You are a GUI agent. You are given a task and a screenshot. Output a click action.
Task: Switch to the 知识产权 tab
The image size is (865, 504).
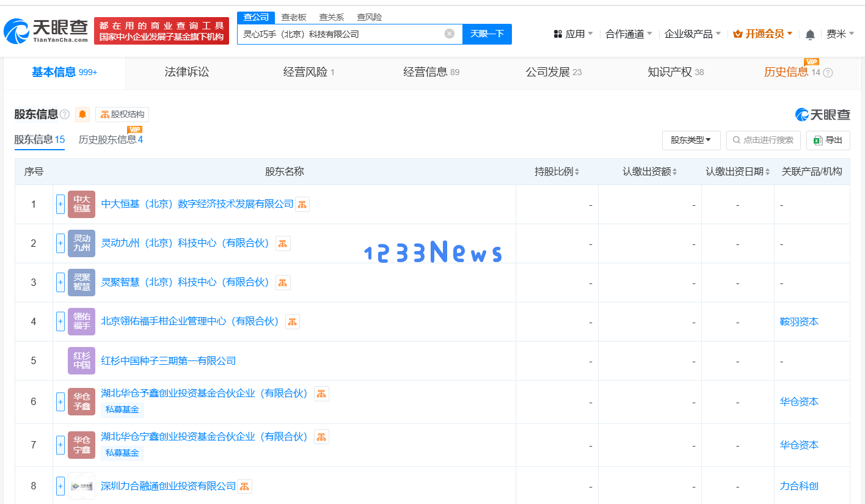pos(676,72)
